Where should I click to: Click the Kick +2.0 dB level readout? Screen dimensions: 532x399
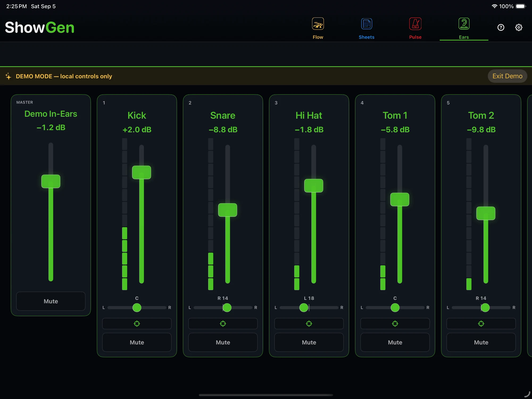point(137,130)
